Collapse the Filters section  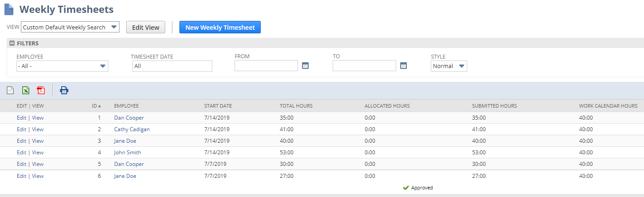pos(12,44)
